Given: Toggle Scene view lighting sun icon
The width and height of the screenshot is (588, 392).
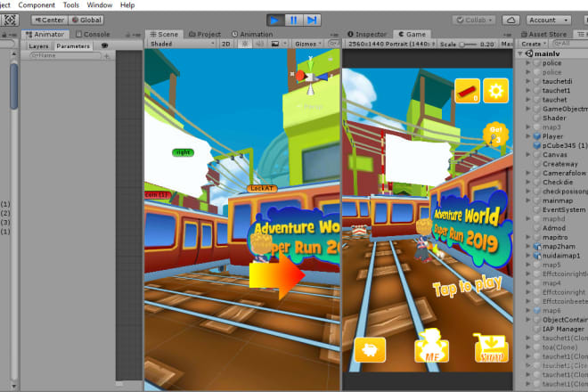Looking at the screenshot, I should [x=245, y=44].
